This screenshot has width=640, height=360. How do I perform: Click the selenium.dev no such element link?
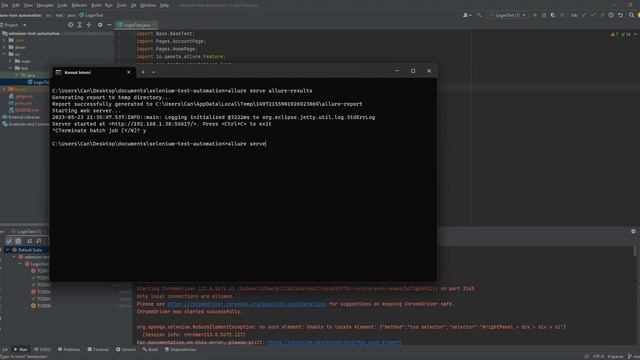tap(334, 342)
